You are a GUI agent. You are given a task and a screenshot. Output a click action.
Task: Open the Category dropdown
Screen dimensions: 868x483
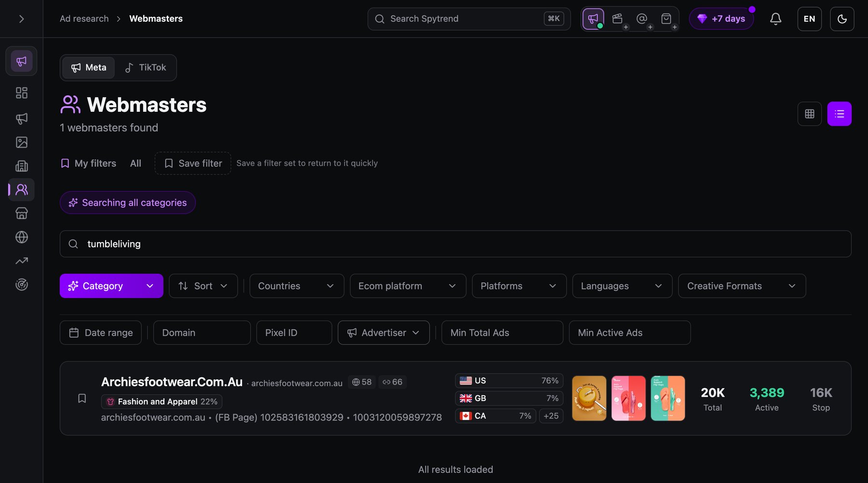[111, 286]
